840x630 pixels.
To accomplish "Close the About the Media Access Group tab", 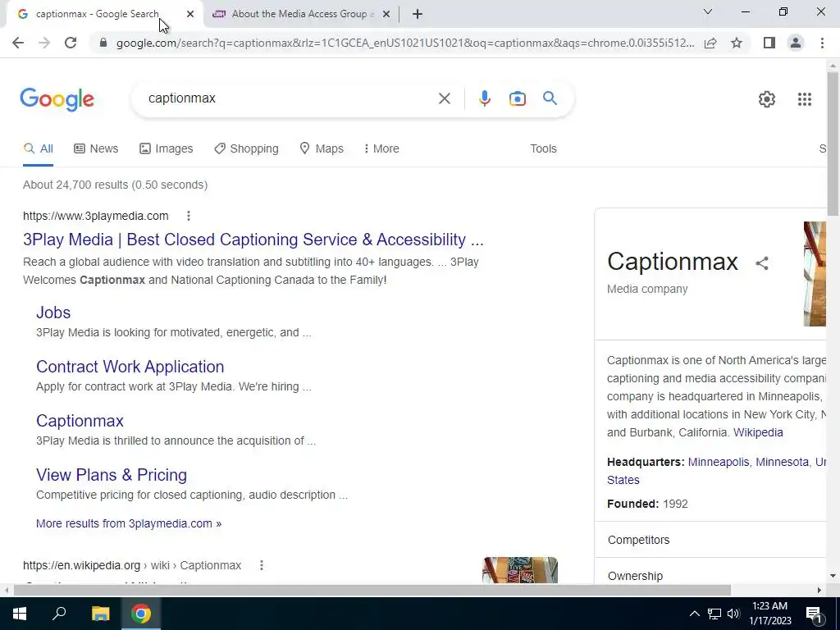I will tap(386, 14).
